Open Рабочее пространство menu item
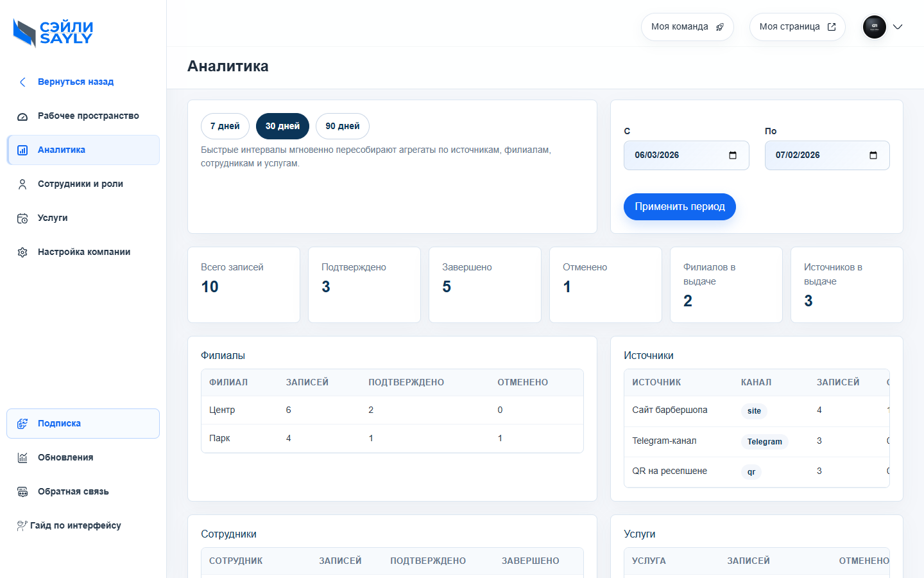This screenshot has height=578, width=924. 83,116
